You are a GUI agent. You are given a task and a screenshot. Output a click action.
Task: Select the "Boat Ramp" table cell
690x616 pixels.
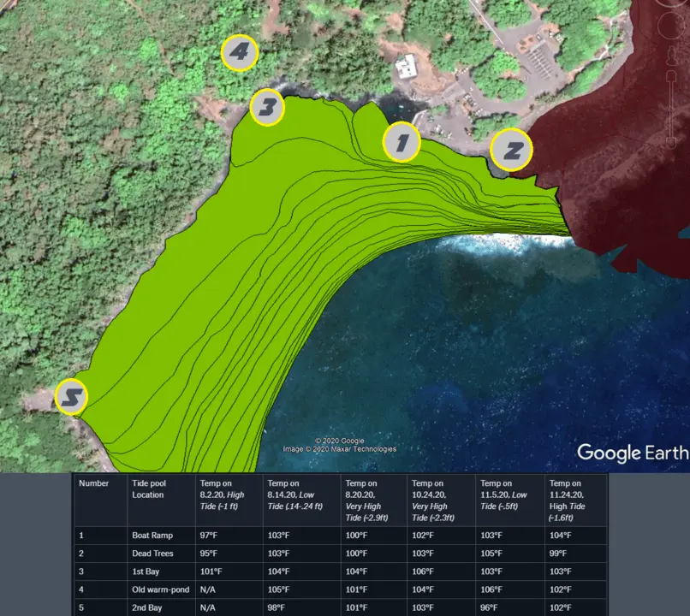point(152,536)
